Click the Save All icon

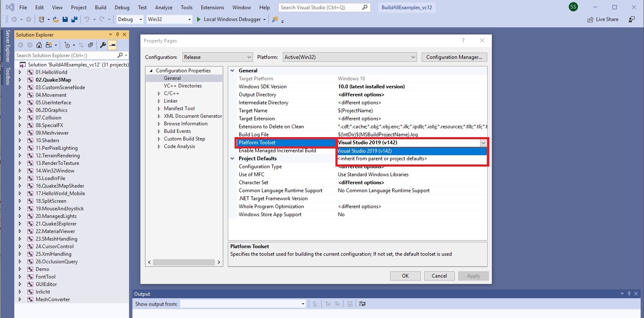(x=74, y=19)
